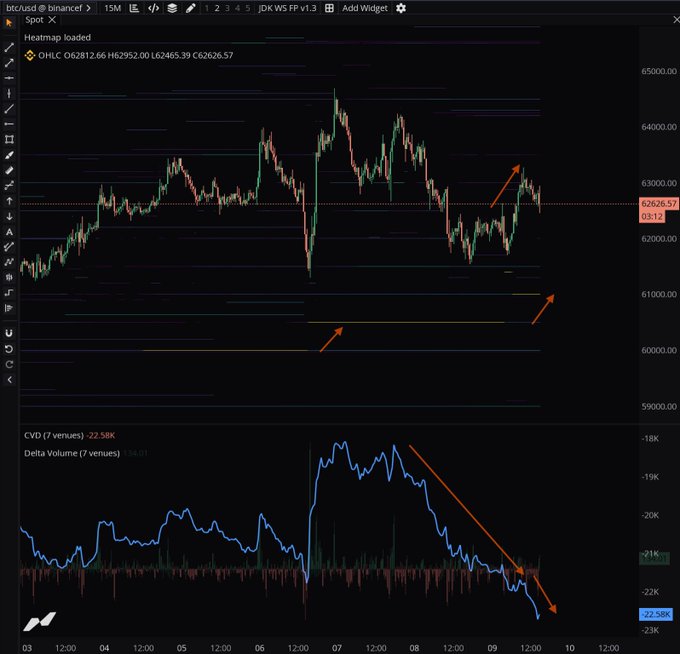Click the current price label 62626.57
Image resolution: width=680 pixels, height=654 pixels.
point(659,203)
